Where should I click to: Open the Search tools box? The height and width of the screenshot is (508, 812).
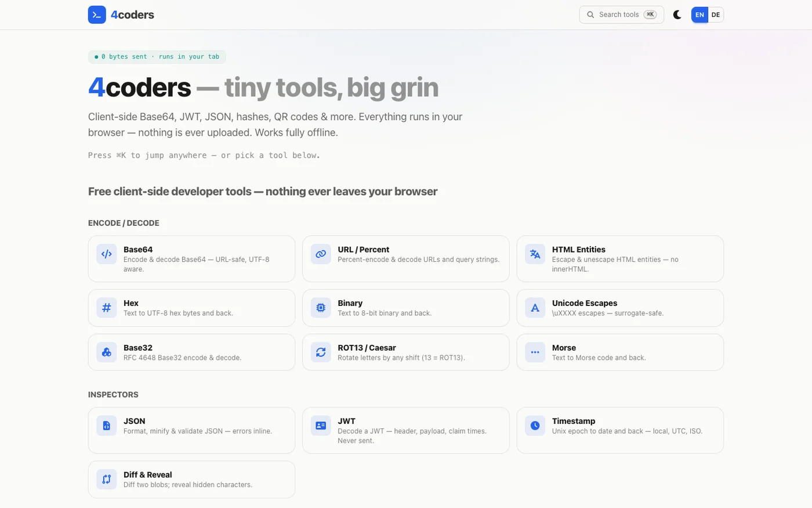[621, 15]
